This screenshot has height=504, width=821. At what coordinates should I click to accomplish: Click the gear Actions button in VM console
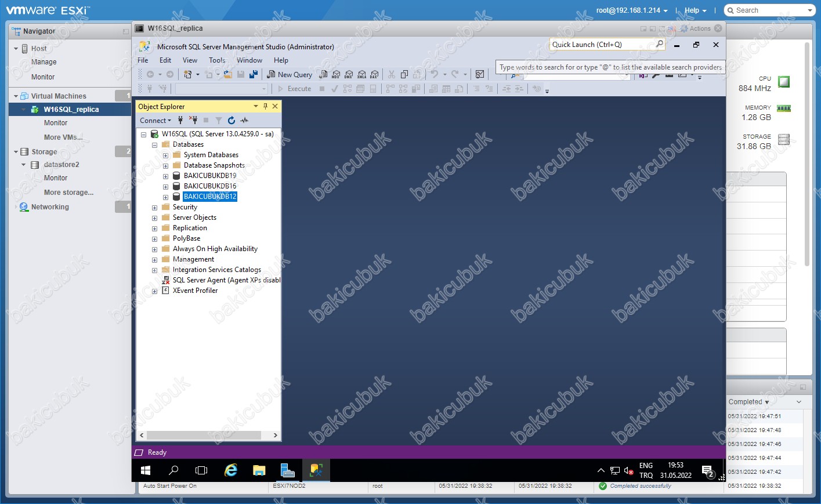[x=696, y=28]
